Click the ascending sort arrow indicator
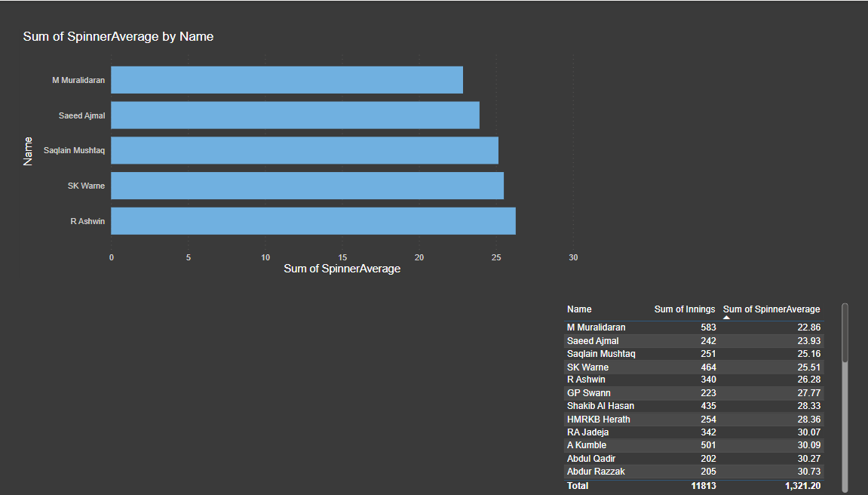Image resolution: width=868 pixels, height=495 pixels. pyautogui.click(x=726, y=316)
